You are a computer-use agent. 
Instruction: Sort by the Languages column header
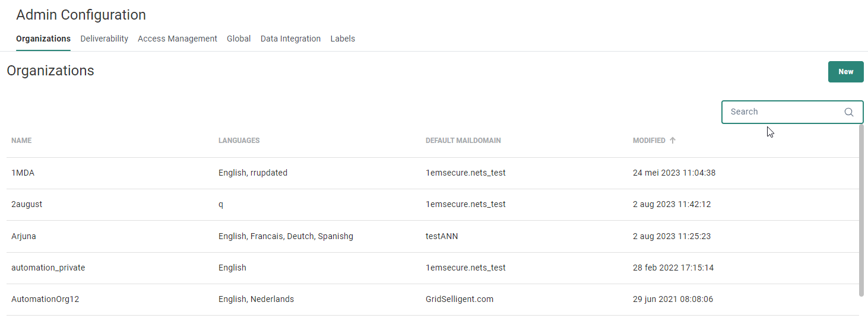(x=239, y=141)
